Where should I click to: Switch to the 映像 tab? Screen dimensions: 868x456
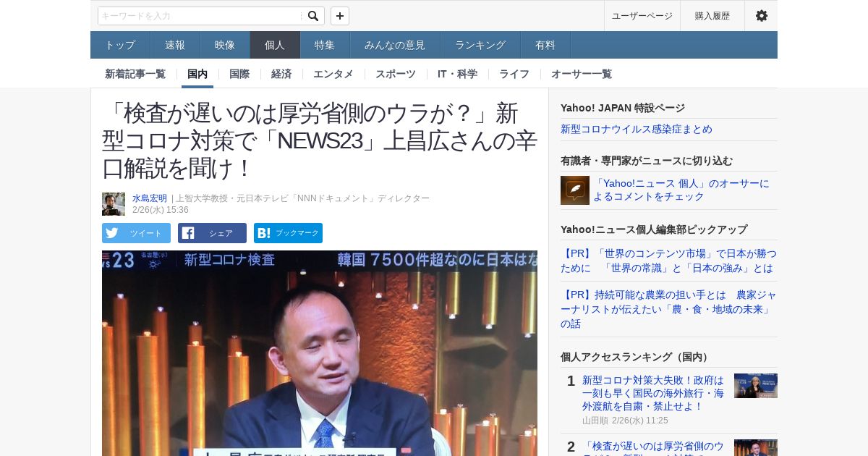[225, 45]
